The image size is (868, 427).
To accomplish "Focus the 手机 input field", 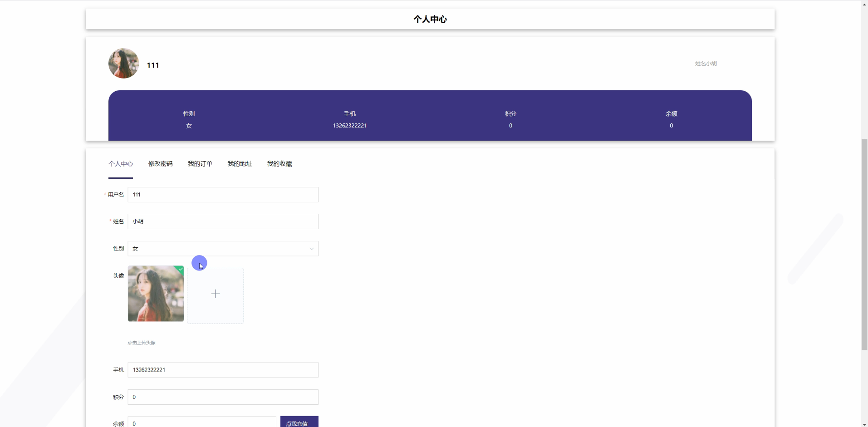I will pos(223,370).
